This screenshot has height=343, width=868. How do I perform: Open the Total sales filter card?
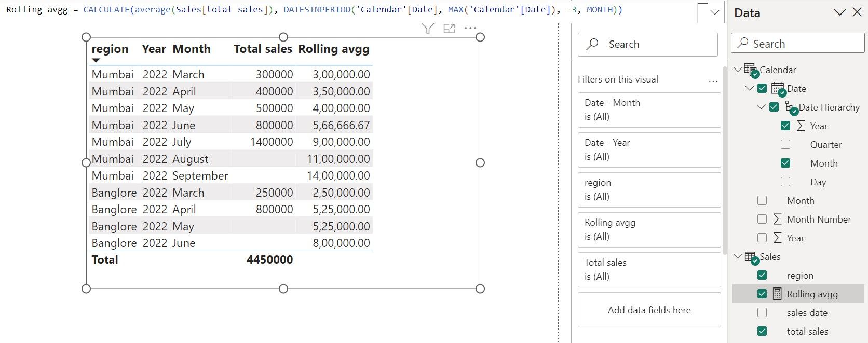[x=649, y=270]
